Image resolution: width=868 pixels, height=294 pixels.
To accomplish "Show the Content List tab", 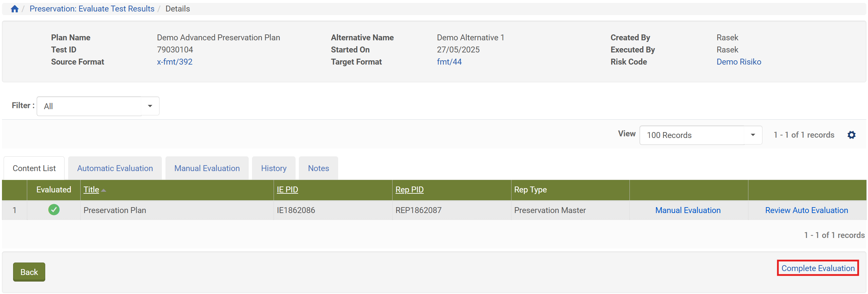I will pos(34,168).
